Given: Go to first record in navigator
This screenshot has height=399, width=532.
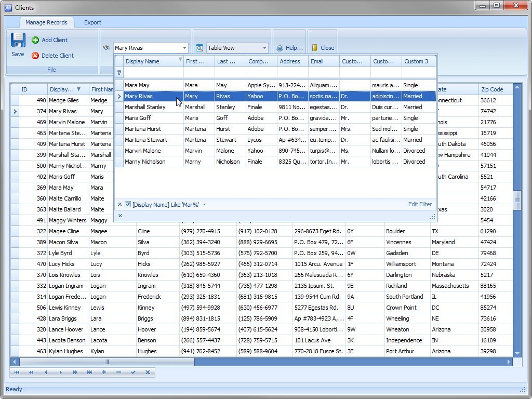Looking at the screenshot, I should pos(17,373).
